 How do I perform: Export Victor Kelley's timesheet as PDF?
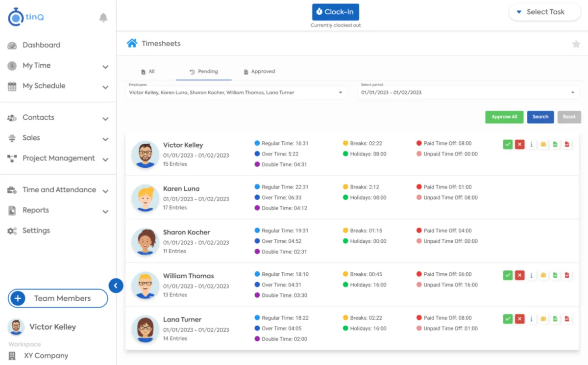tap(567, 144)
